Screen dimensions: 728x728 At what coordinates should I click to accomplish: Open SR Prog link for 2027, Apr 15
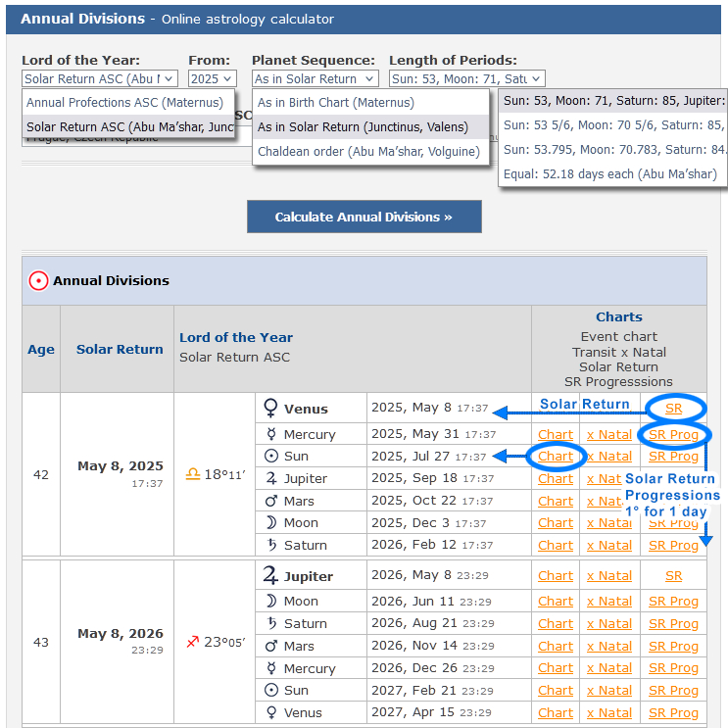673,713
